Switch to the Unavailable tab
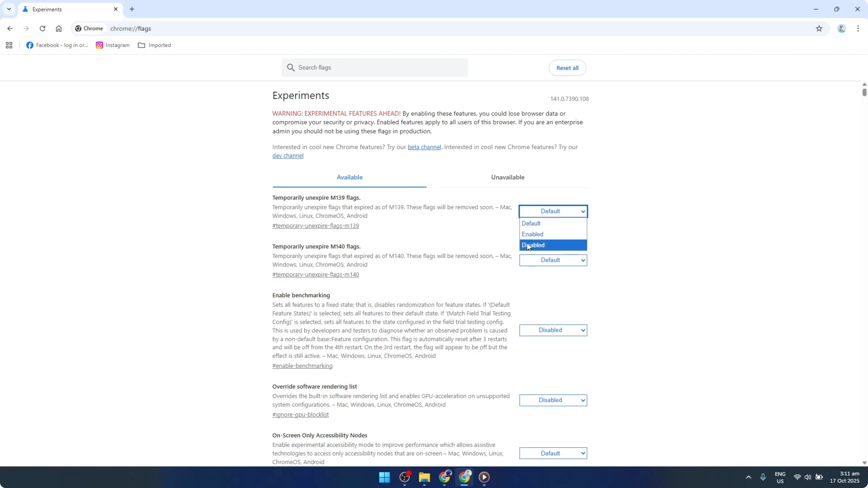The height and width of the screenshot is (488, 868). pos(507,177)
